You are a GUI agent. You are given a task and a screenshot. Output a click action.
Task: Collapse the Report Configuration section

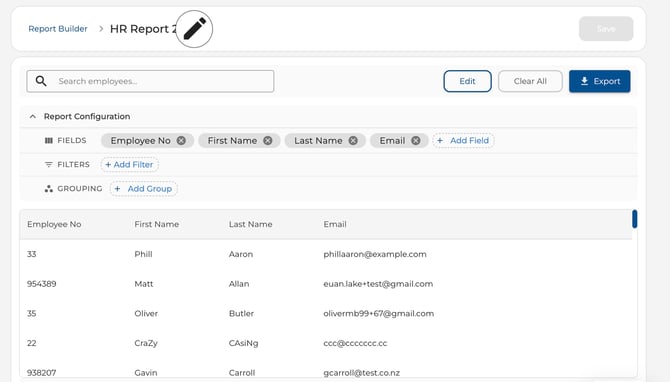click(x=32, y=116)
